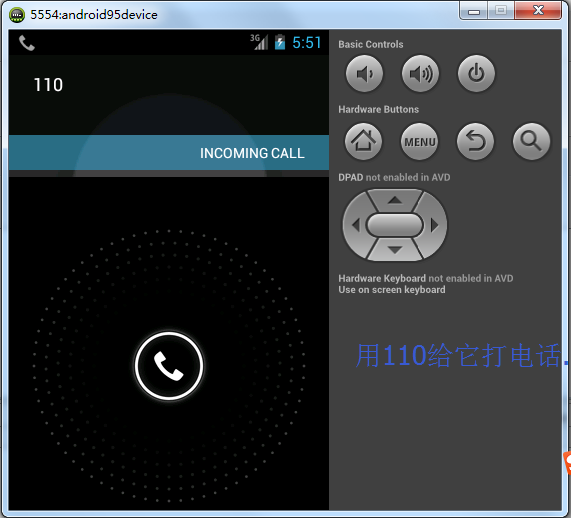Click the Basic Controls label
The width and height of the screenshot is (571, 518).
(371, 44)
